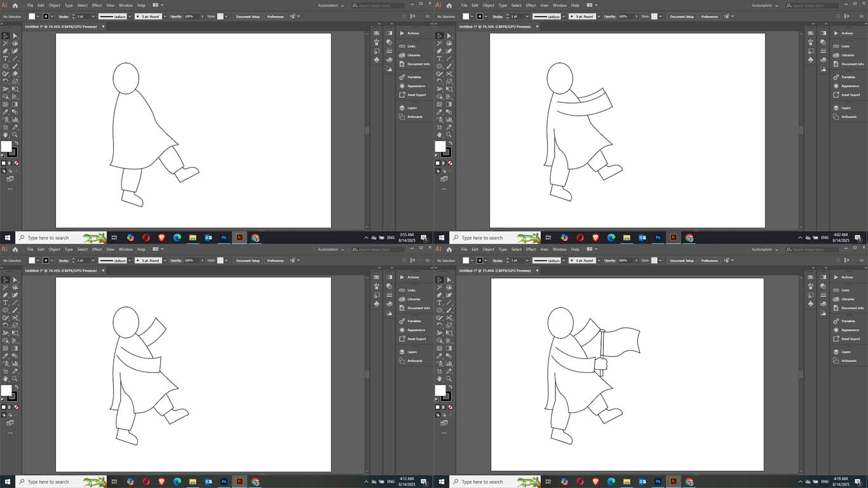868x488 pixels.
Task: Choose the Lasso tool in top-left window
Action: pyautogui.click(x=15, y=43)
